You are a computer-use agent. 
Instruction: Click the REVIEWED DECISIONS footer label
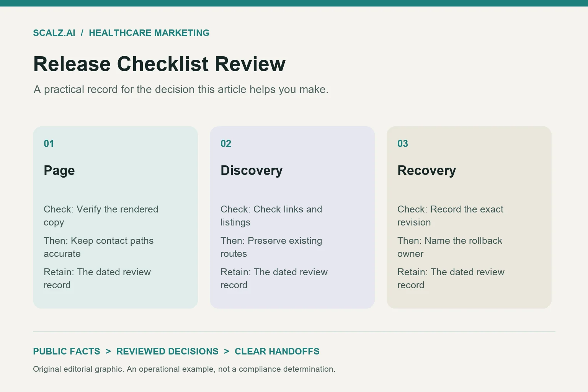167,351
